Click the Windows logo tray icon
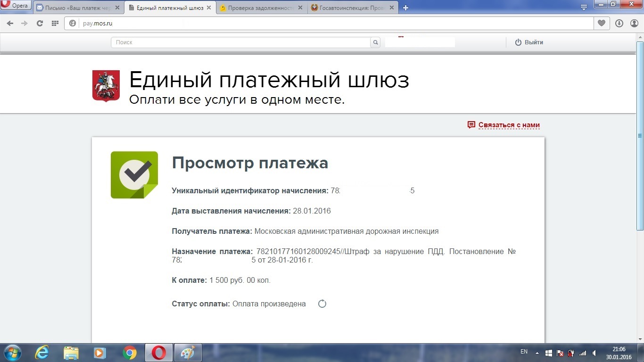644x362 pixels. pyautogui.click(x=549, y=353)
